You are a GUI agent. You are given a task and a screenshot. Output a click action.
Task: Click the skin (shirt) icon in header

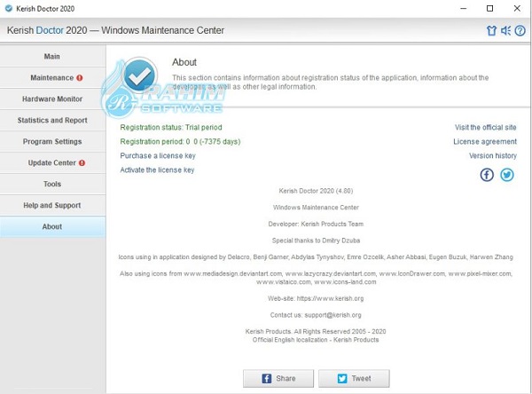[x=491, y=31]
